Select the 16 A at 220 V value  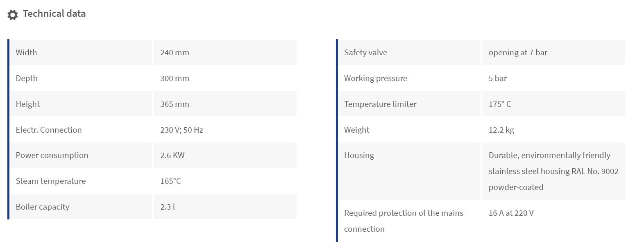(x=511, y=213)
